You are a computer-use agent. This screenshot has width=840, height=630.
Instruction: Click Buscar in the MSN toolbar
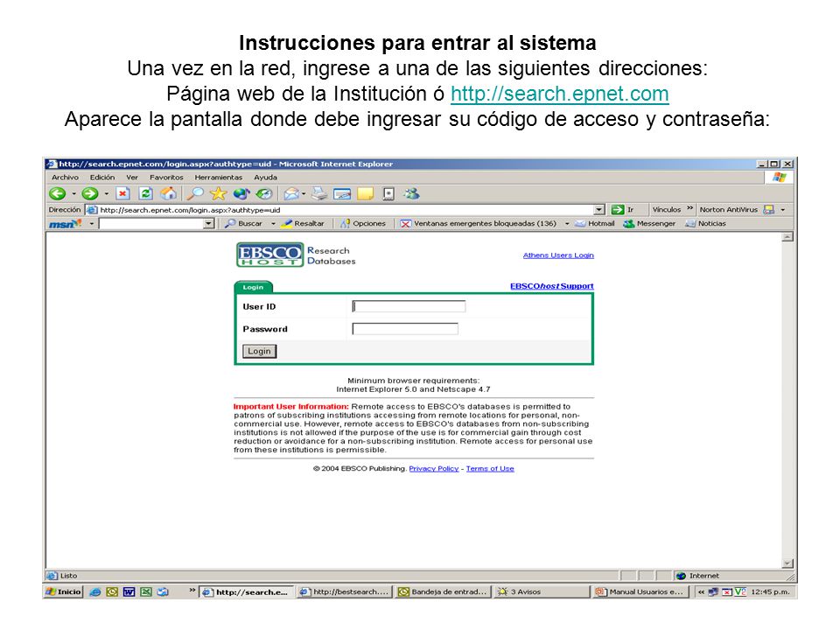(x=244, y=223)
